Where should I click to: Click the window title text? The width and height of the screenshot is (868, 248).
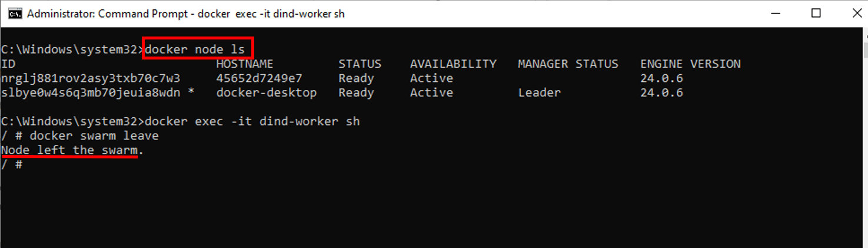[x=186, y=14]
